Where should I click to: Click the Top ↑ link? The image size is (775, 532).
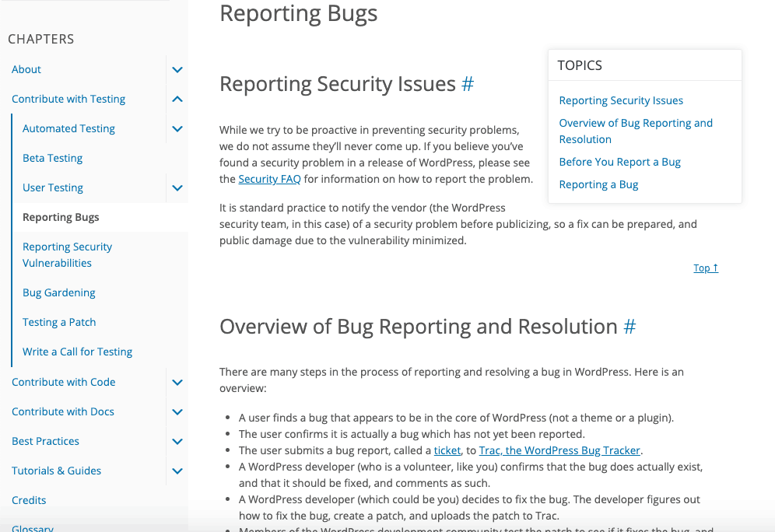click(x=706, y=268)
